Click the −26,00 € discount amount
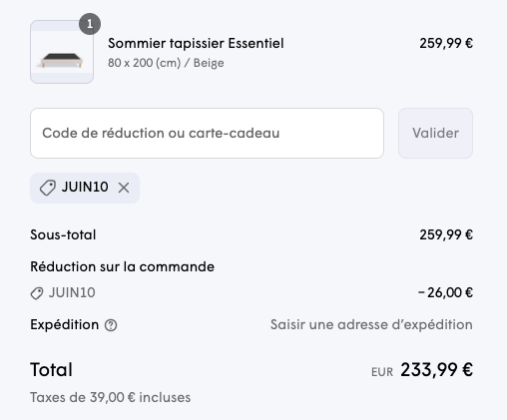The width and height of the screenshot is (507, 420). point(445,292)
